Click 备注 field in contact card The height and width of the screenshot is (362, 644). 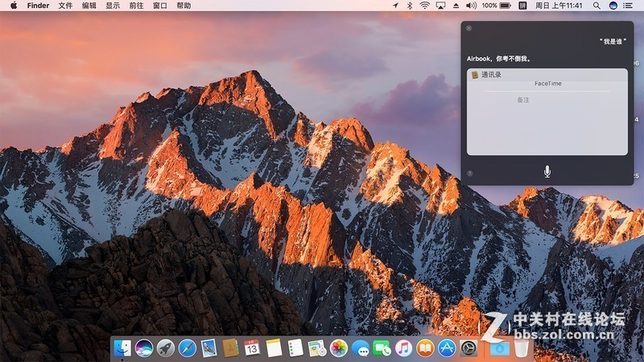point(522,100)
